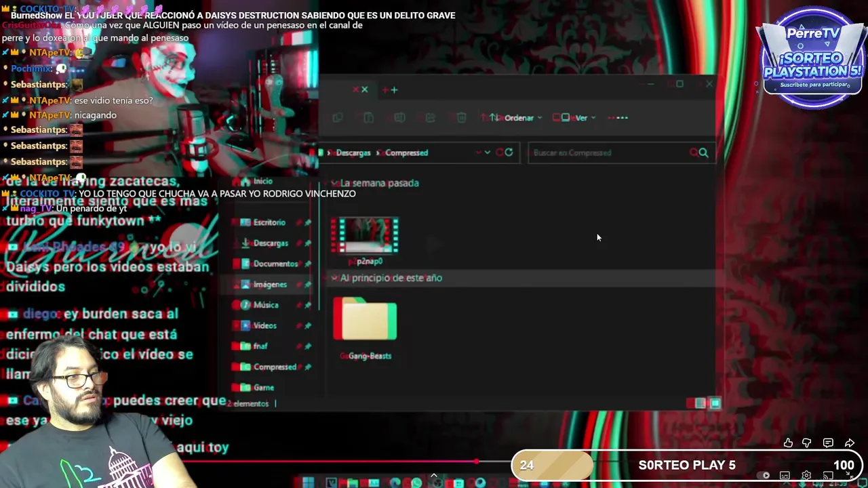Click the '2 elementos' status bar text
This screenshot has height=488, width=868.
tap(248, 403)
